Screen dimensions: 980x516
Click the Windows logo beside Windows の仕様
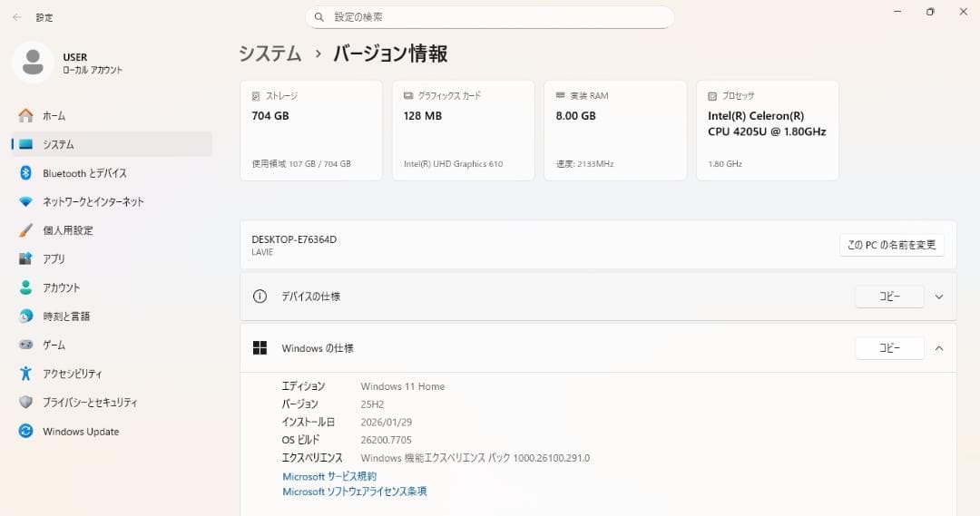[x=260, y=348]
